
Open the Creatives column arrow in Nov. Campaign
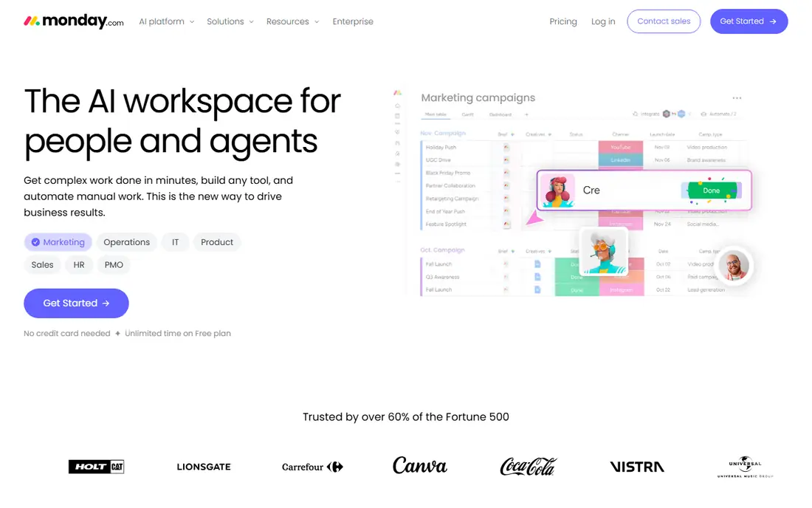coord(549,134)
